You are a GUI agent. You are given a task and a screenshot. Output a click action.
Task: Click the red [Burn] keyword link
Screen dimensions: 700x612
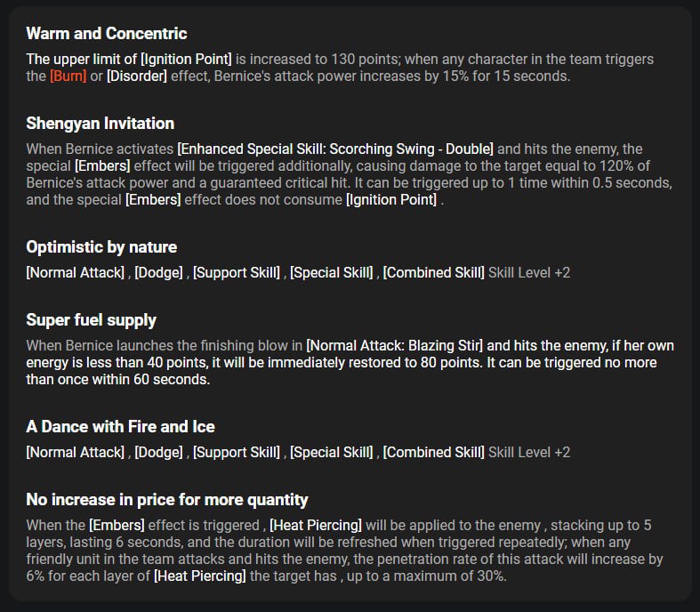68,76
